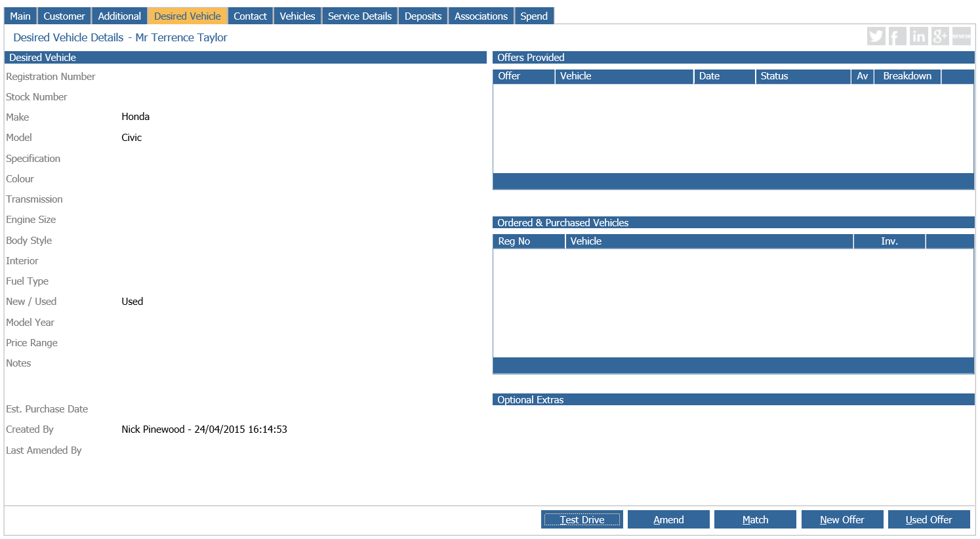Click the Model Year label
The width and height of the screenshot is (980, 539).
point(30,323)
